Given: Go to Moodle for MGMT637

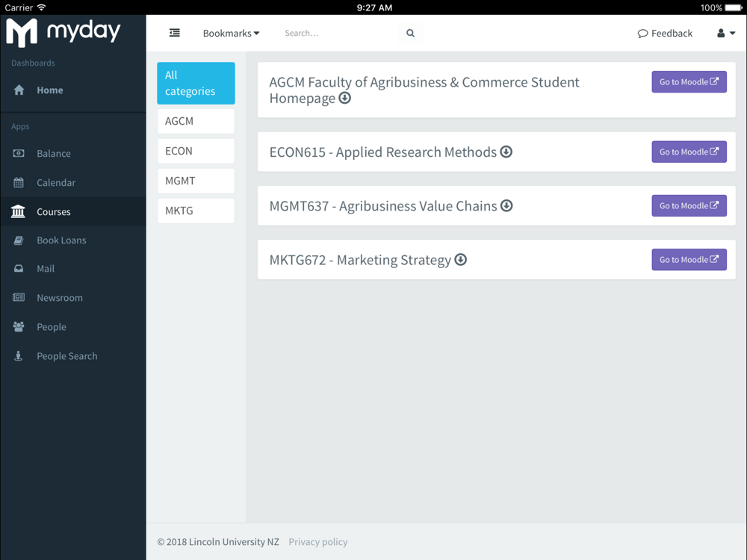Looking at the screenshot, I should coord(689,206).
